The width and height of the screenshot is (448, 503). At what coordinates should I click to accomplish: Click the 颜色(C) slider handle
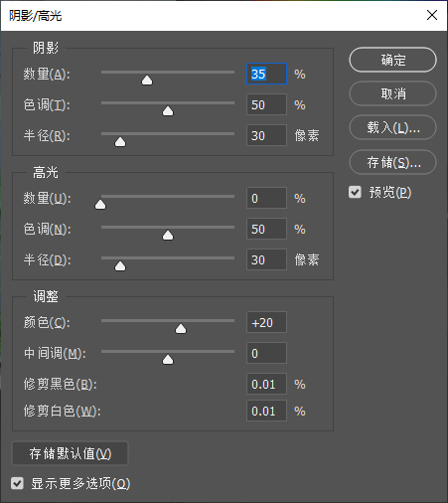(x=181, y=329)
